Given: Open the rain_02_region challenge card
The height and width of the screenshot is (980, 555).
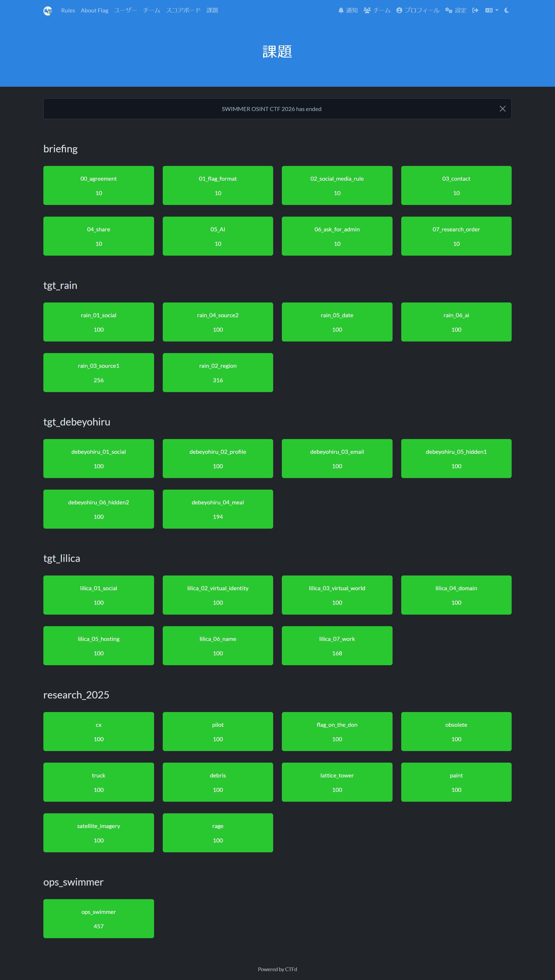Looking at the screenshot, I should pos(218,373).
